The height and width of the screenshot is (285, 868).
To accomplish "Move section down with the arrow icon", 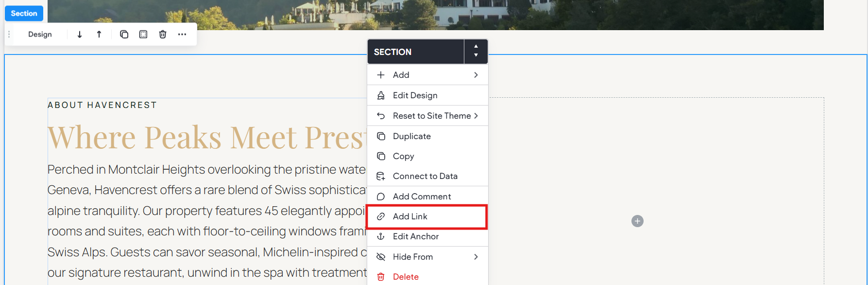I will tap(80, 35).
